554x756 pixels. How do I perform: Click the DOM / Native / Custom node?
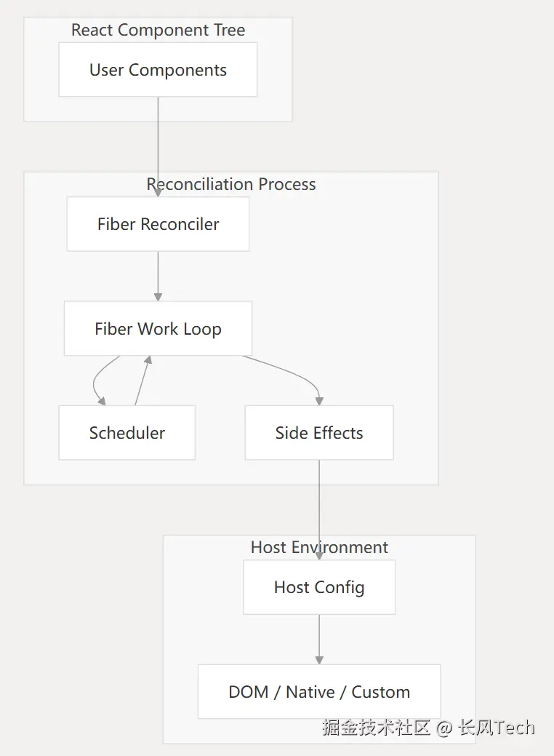click(x=318, y=692)
